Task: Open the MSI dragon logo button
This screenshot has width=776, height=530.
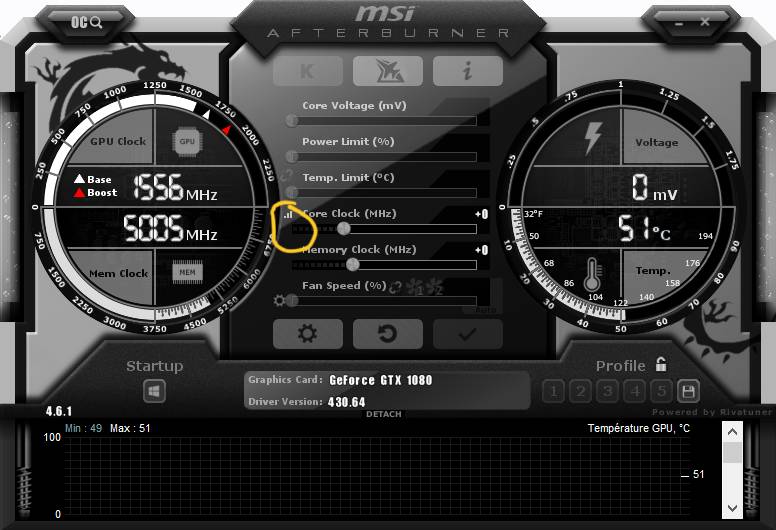Action: tap(388, 71)
